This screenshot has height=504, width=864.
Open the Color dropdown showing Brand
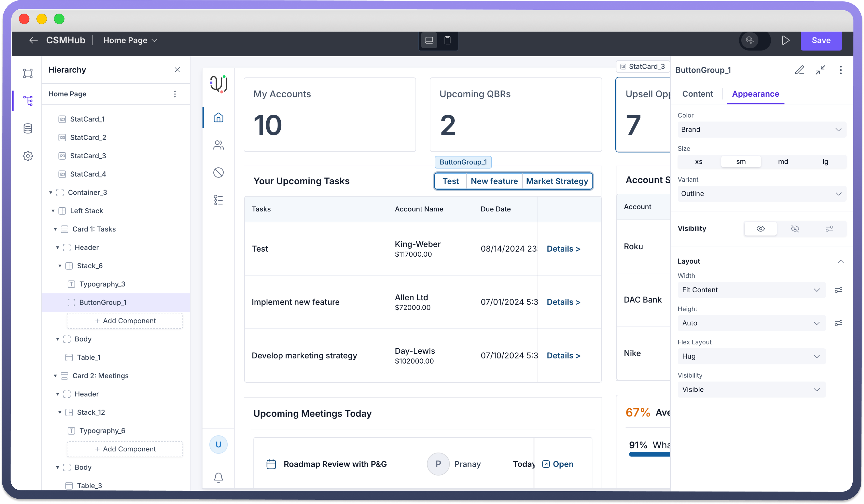pyautogui.click(x=761, y=130)
